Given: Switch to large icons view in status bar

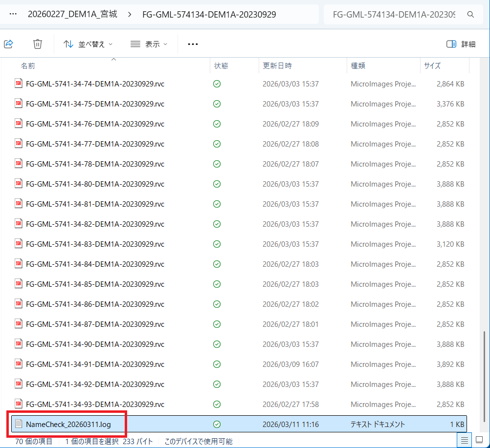Looking at the screenshot, I should (480, 441).
